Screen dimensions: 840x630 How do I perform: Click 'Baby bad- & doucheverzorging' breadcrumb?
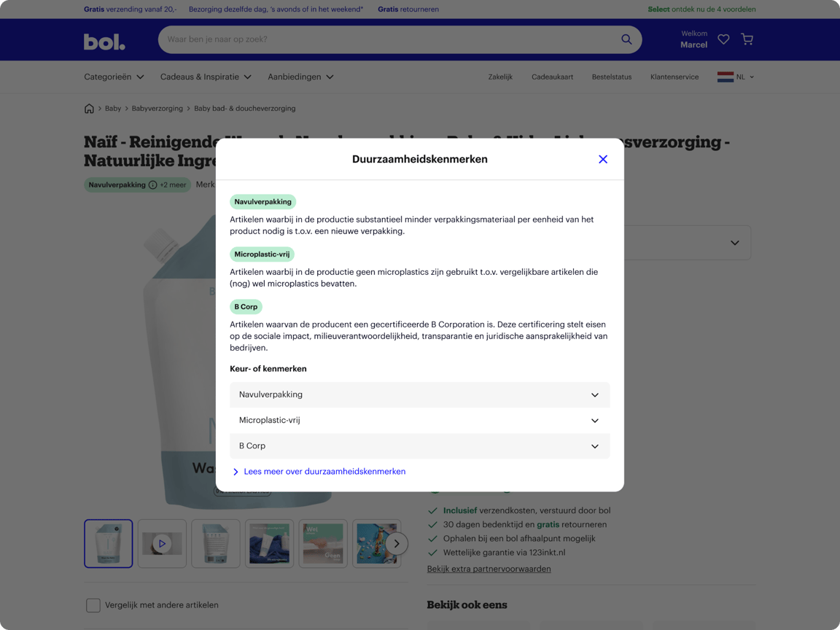(245, 108)
